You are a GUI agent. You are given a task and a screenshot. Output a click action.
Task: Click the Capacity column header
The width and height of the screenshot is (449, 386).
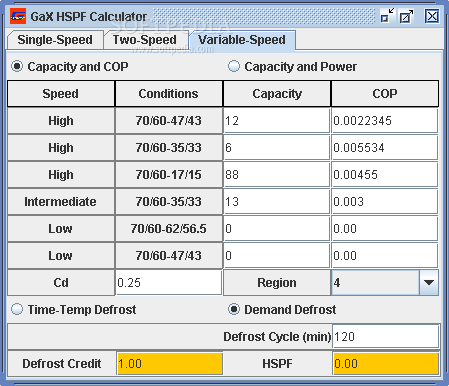pyautogui.click(x=277, y=94)
